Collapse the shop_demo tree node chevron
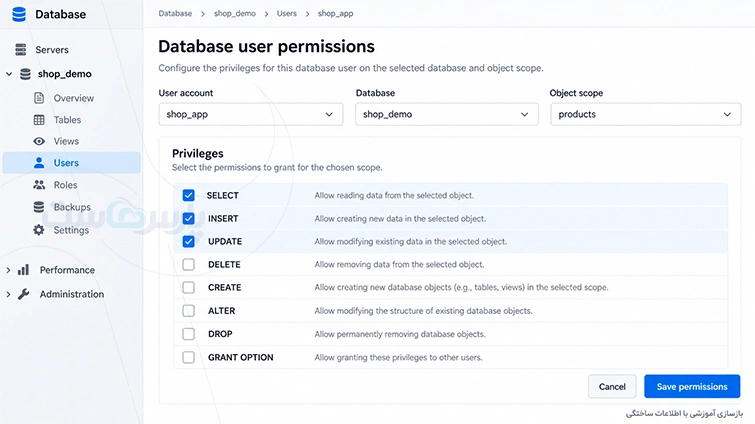The height and width of the screenshot is (424, 755). (9, 74)
